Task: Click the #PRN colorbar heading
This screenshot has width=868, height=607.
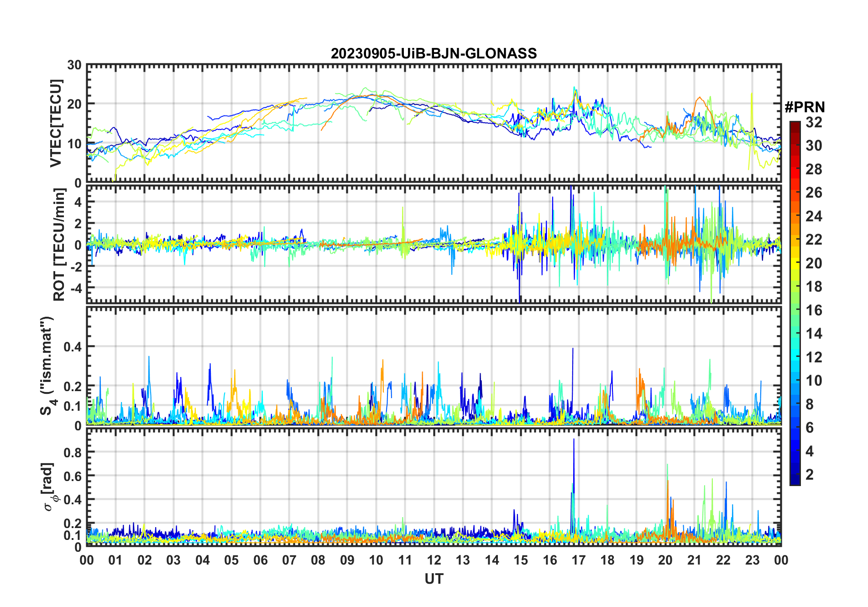Action: (x=805, y=107)
